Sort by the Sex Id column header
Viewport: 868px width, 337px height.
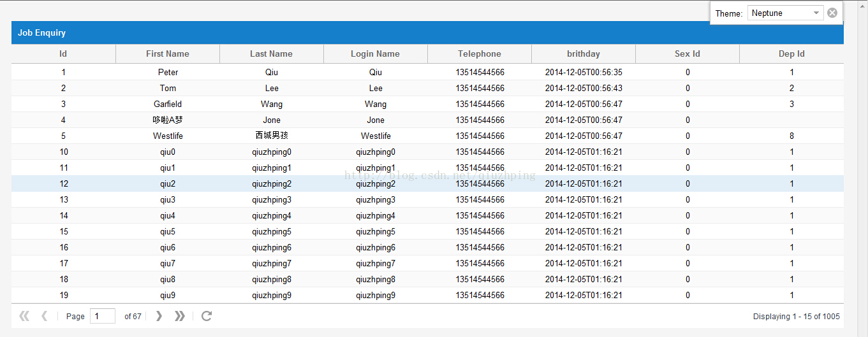coord(688,54)
